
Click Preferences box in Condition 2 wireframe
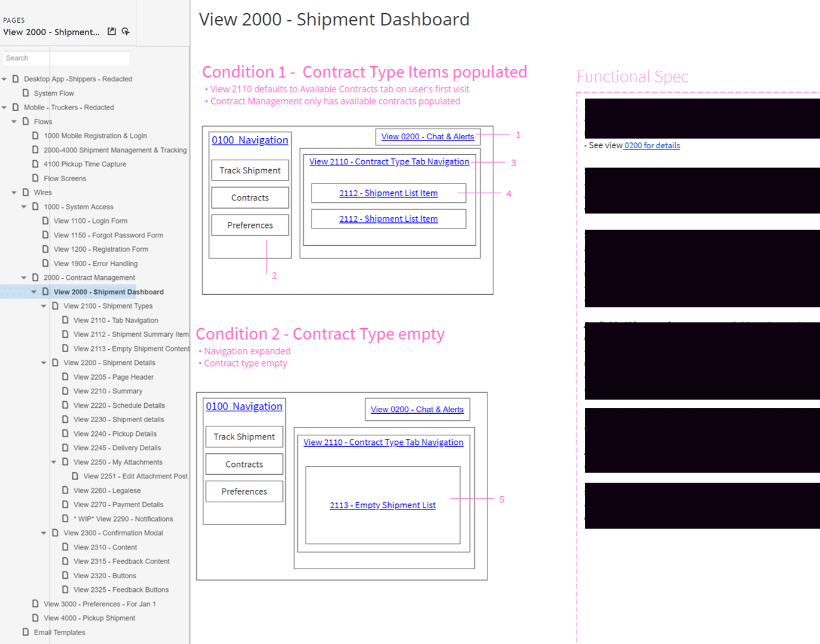click(x=244, y=492)
